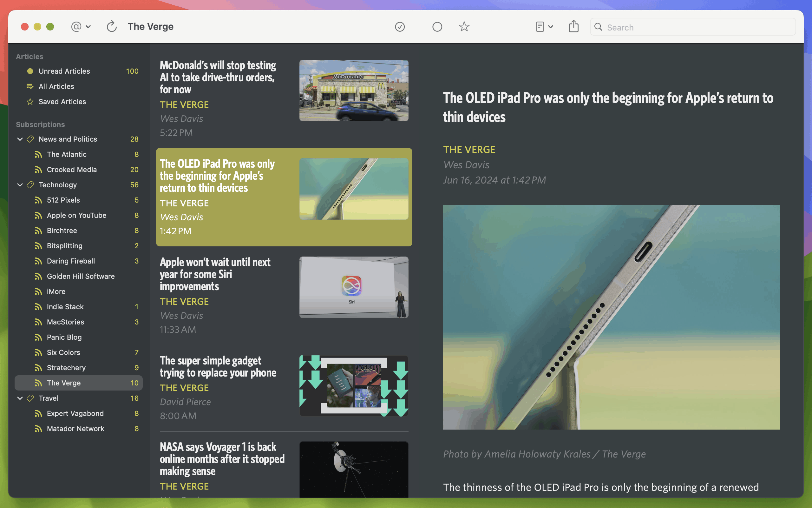Open Apple Siri improvements article
812x508 pixels.
[x=284, y=296]
